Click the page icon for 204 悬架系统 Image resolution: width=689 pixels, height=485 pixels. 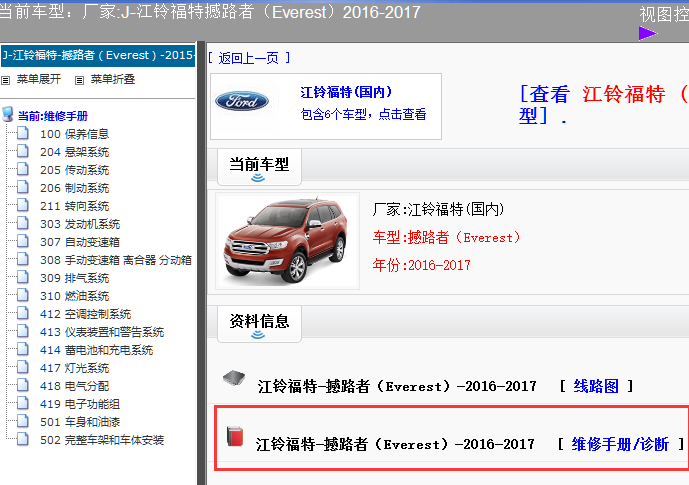pyautogui.click(x=23, y=151)
